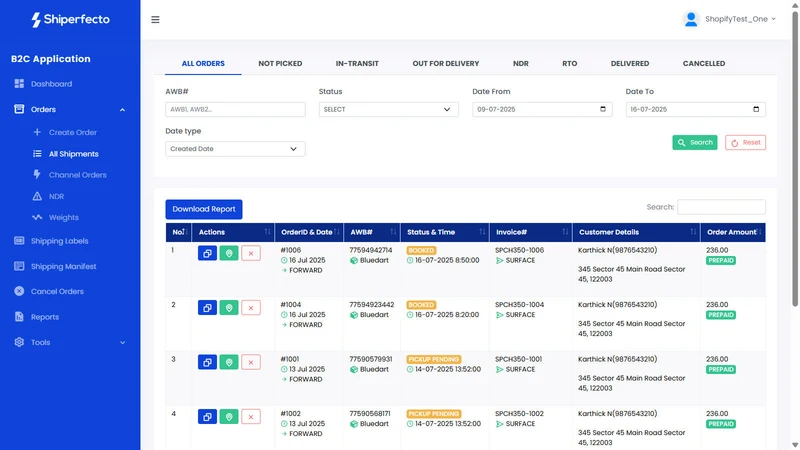Screen dimensions: 800x450
Task: Expand the Tools sidebar section
Action: pos(70,342)
